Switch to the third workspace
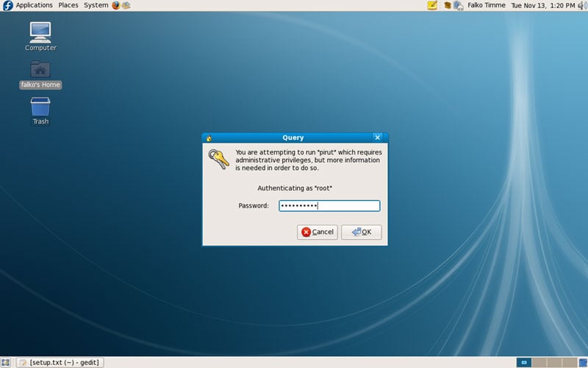The height and width of the screenshot is (368, 588). tap(554, 362)
